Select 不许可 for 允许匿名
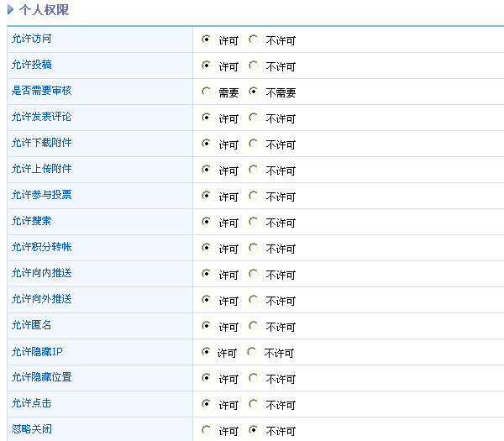The width and height of the screenshot is (504, 441). click(253, 326)
